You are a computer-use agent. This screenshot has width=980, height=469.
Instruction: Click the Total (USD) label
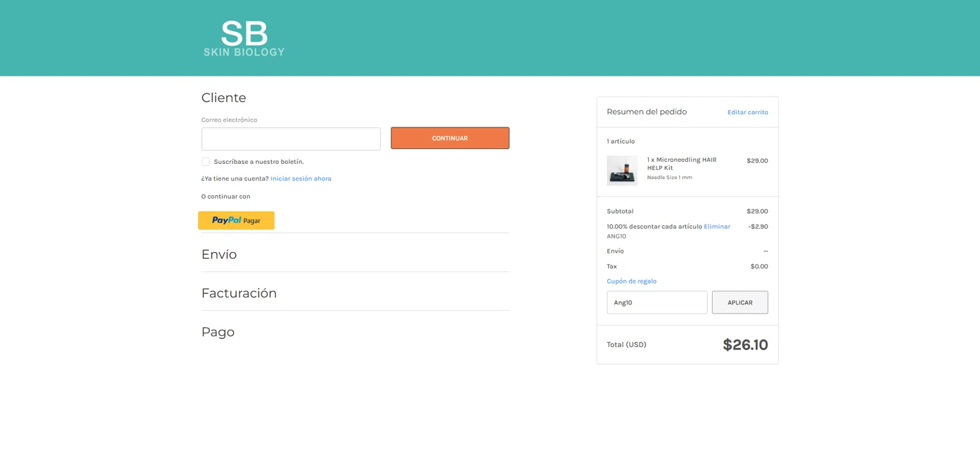pos(627,344)
